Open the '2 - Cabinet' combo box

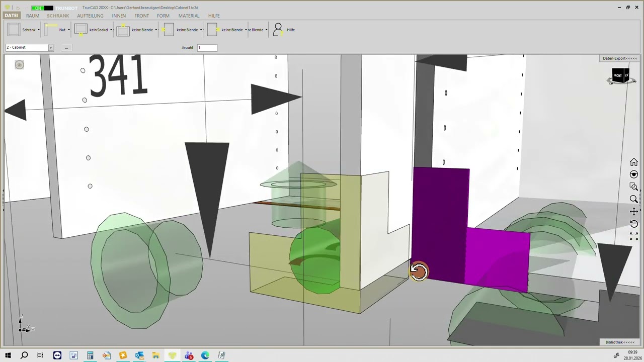click(x=29, y=47)
